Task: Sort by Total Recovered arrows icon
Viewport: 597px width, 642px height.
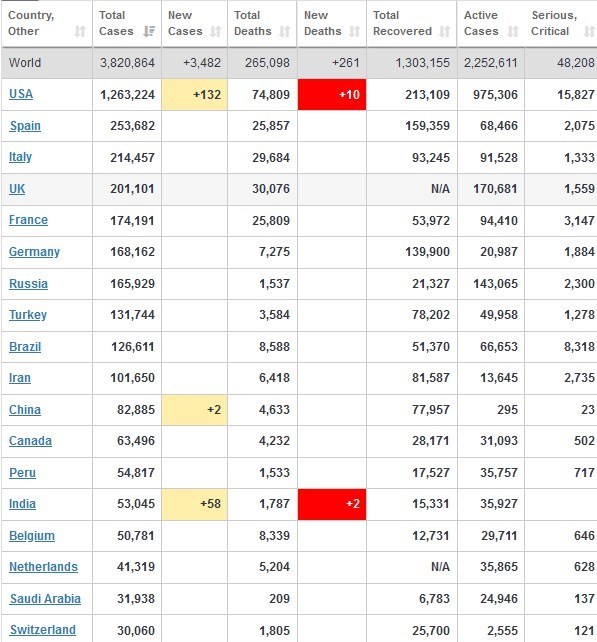Action: pyautogui.click(x=444, y=32)
